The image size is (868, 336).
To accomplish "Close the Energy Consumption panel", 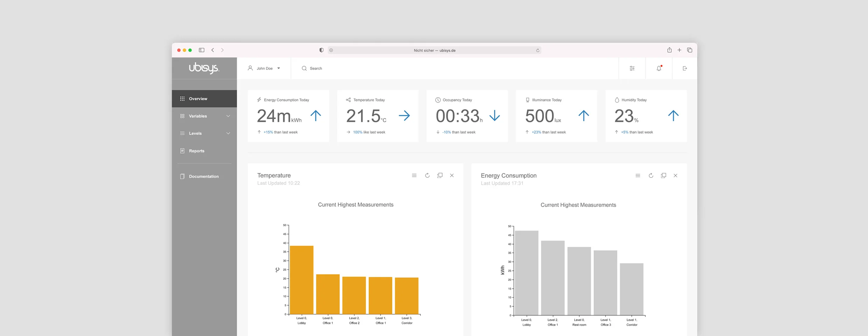I will [675, 176].
